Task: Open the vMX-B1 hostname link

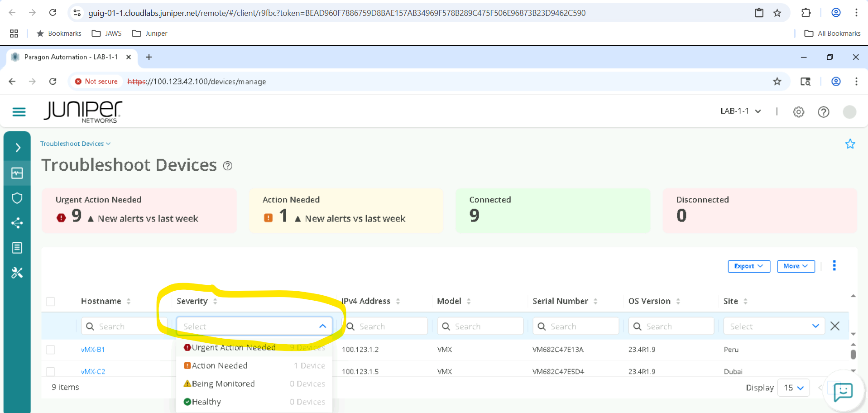Action: pos(93,350)
